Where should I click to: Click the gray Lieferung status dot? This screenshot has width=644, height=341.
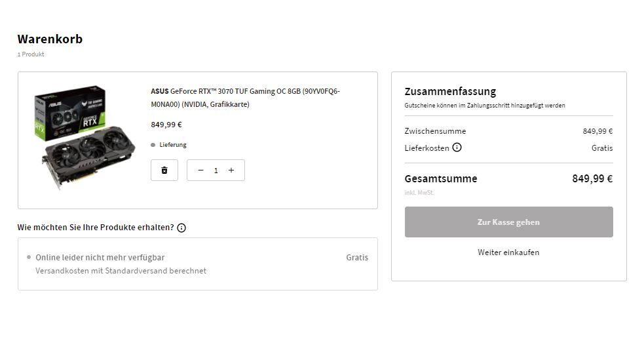tap(153, 145)
